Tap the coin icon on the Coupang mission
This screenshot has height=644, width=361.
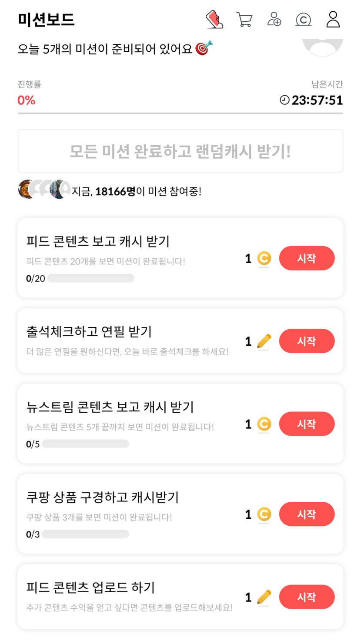click(264, 514)
